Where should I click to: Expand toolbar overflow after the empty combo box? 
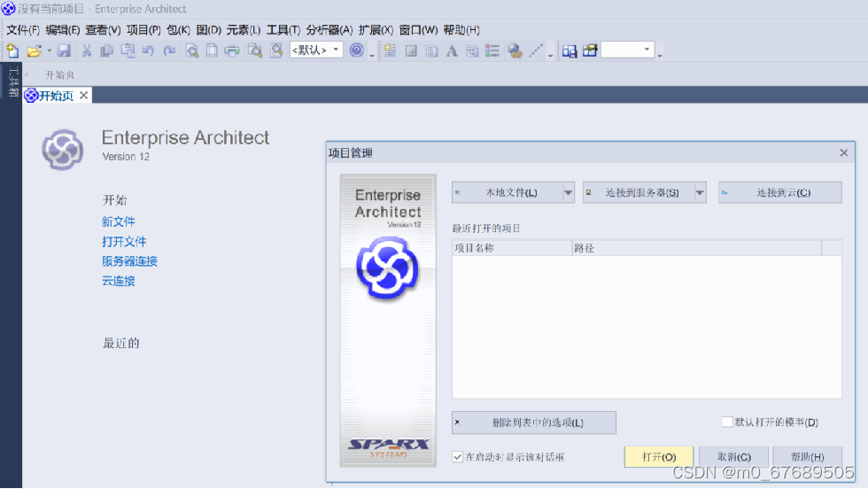(x=660, y=54)
